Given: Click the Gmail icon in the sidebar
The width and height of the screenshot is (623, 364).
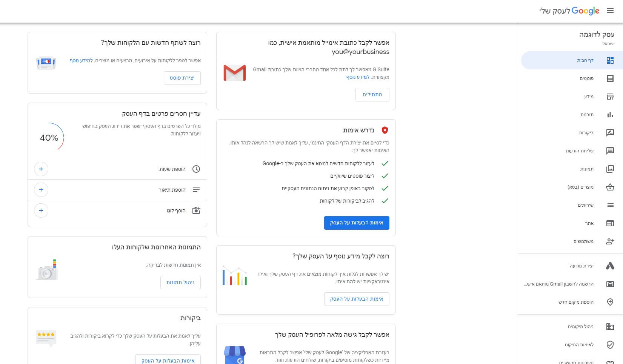Looking at the screenshot, I should [x=610, y=284].
